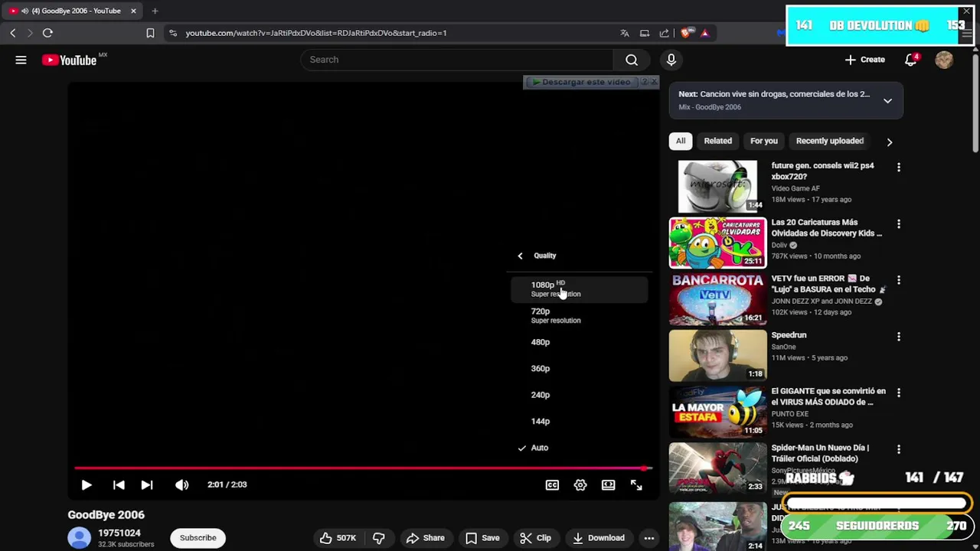Select 720p Super resolution quality
The width and height of the screenshot is (980, 551).
580,316
